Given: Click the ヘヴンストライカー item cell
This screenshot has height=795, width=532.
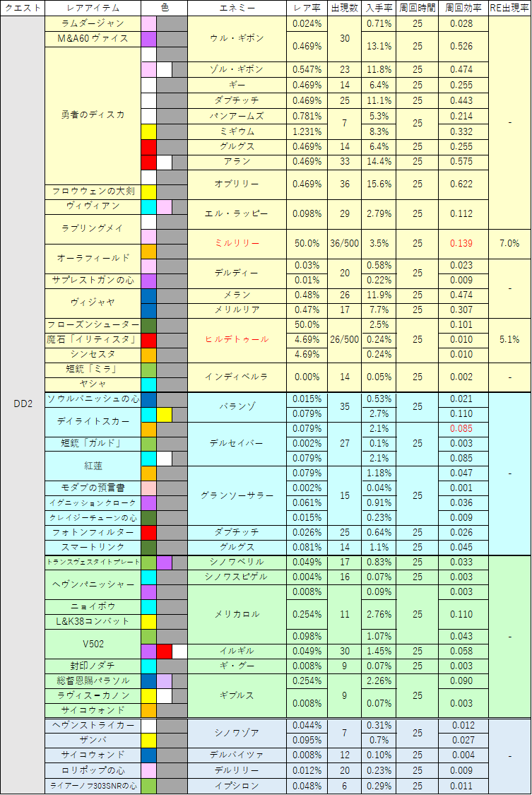Looking at the screenshot, I should [x=93, y=726].
